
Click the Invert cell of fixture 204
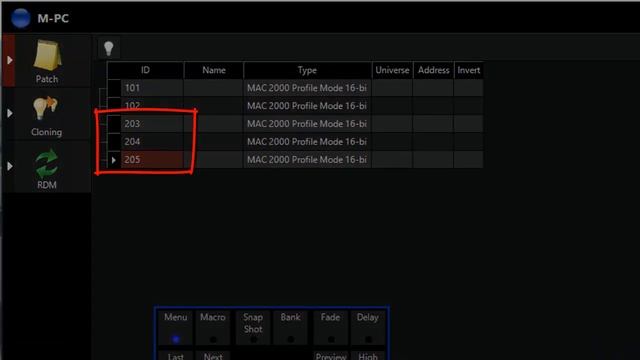pyautogui.click(x=469, y=142)
